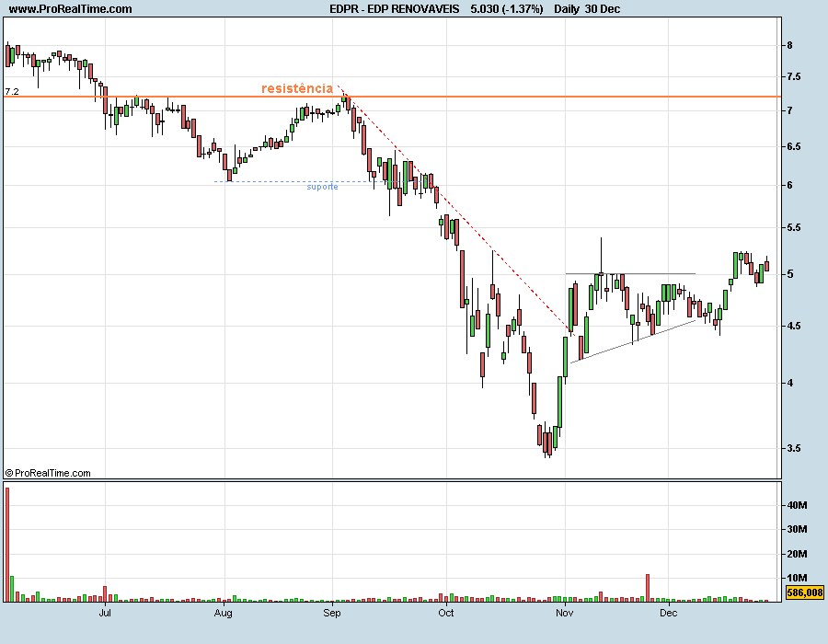The image size is (828, 644).
Task: Select the 5.5 price axis tick
Action: [794, 228]
